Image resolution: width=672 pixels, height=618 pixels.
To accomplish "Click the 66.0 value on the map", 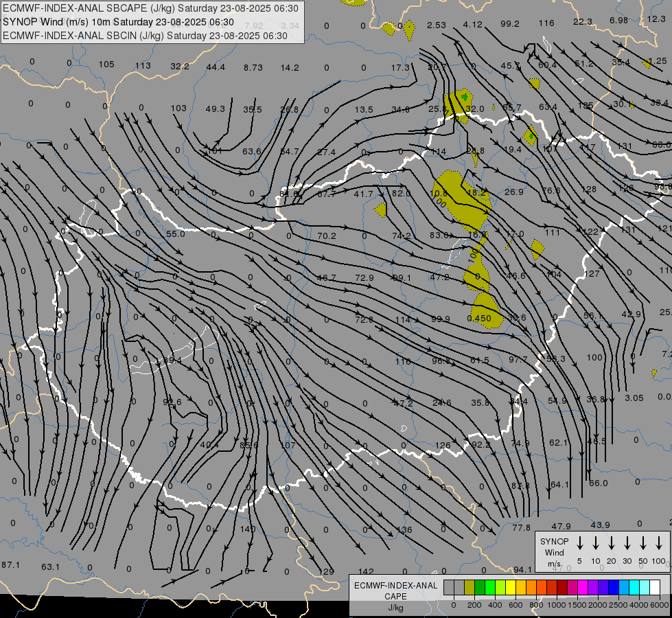I will click(599, 483).
